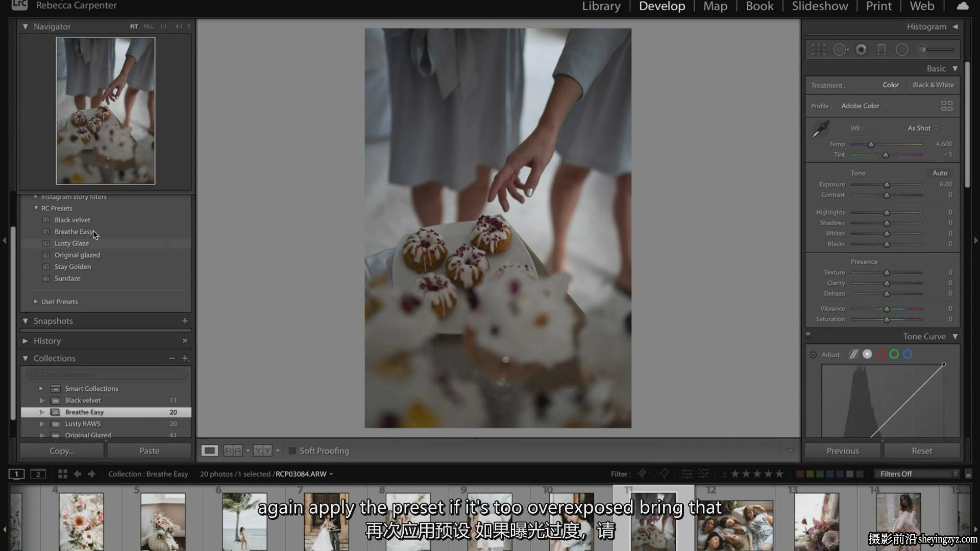980x551 pixels.
Task: Go forward with the right arrow icon
Action: pos(91,474)
